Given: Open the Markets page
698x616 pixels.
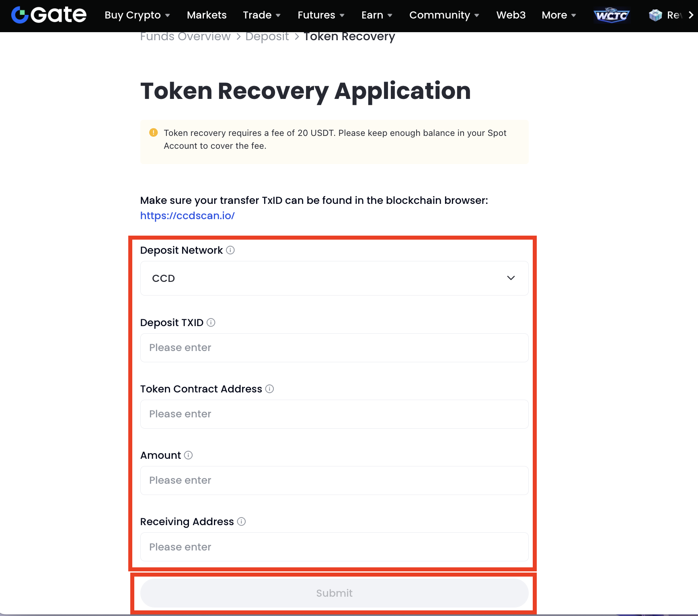Looking at the screenshot, I should [x=207, y=15].
